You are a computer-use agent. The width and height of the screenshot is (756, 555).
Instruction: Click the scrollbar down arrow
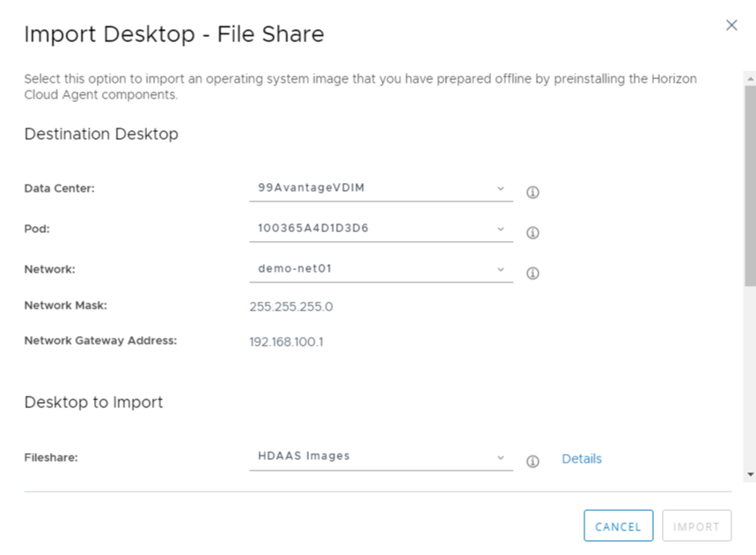(x=750, y=474)
